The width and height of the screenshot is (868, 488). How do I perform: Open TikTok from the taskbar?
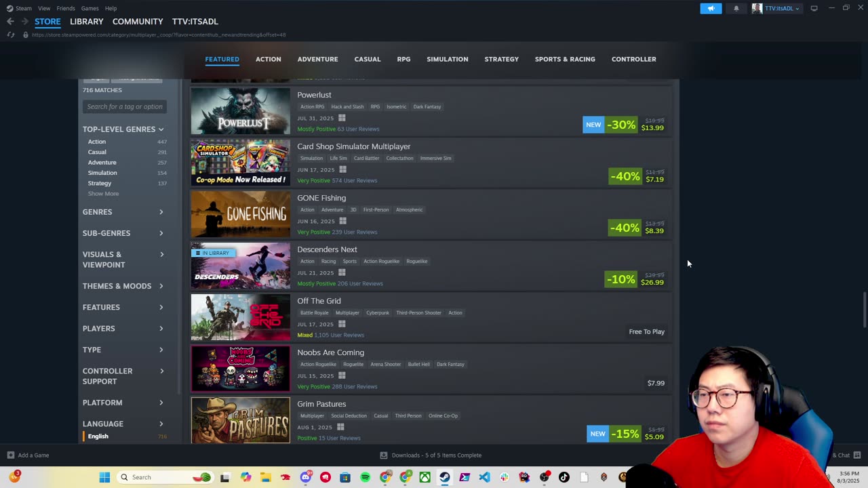[x=564, y=477]
